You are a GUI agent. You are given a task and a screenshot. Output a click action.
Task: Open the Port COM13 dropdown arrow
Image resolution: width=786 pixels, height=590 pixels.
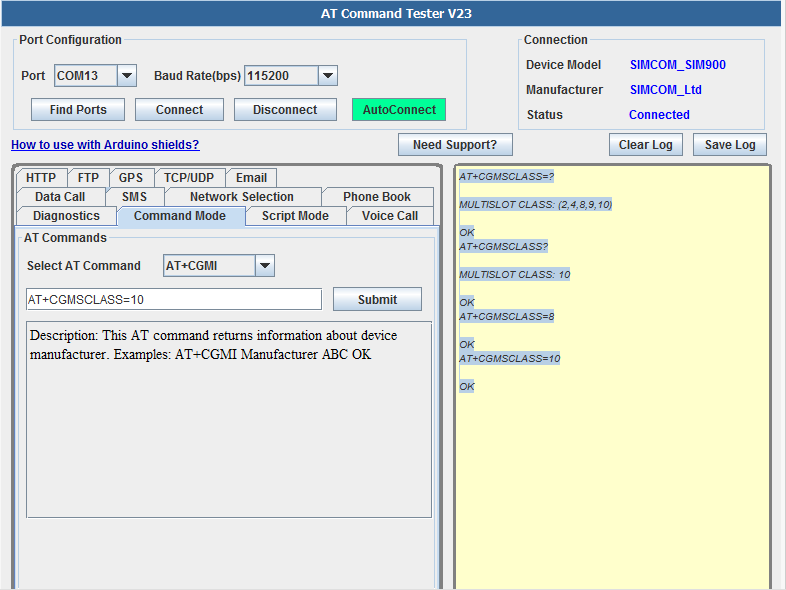coord(127,76)
